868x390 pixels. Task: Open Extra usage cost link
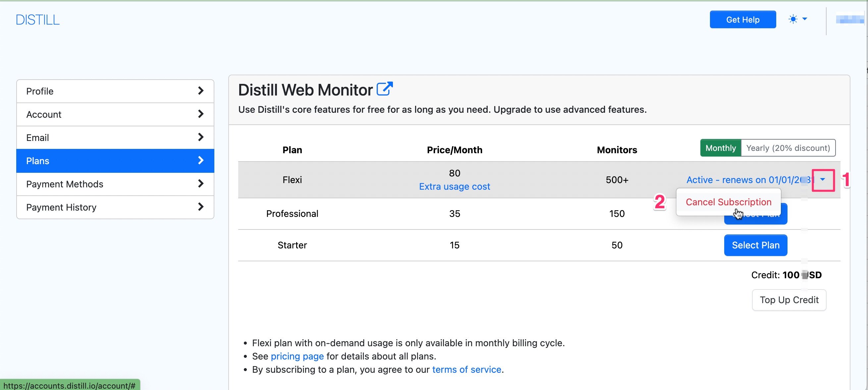[x=454, y=187]
